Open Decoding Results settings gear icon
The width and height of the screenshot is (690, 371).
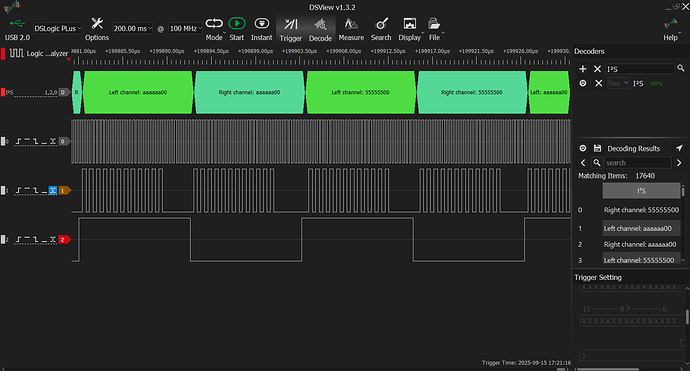583,148
